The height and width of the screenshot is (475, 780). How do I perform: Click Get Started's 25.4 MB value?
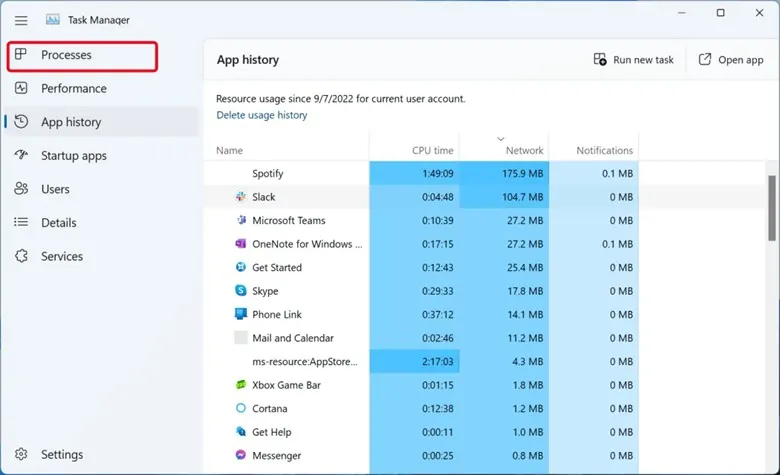(525, 267)
